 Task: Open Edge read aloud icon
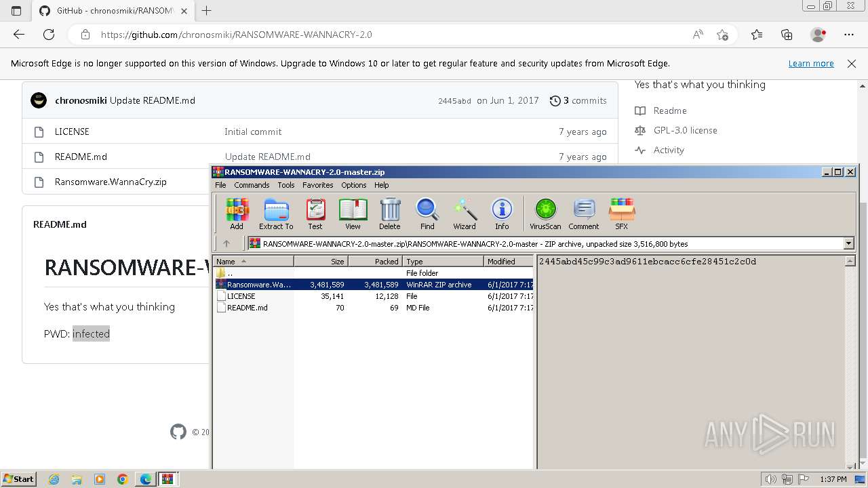click(698, 35)
